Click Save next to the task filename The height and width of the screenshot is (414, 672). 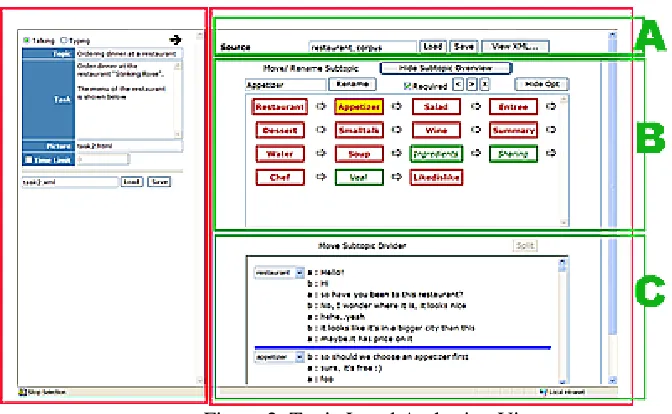[159, 182]
